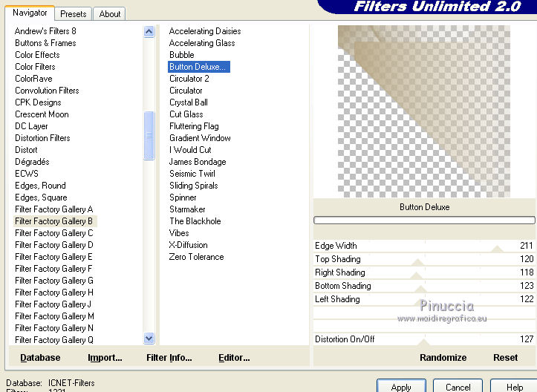Select Edges, Square category
This screenshot has height=392, width=537.
click(x=41, y=197)
